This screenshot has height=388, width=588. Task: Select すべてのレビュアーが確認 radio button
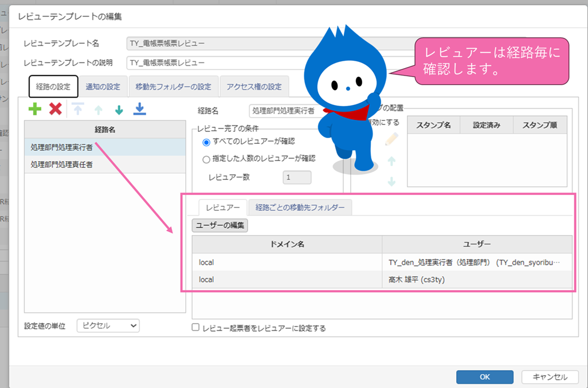click(x=206, y=142)
